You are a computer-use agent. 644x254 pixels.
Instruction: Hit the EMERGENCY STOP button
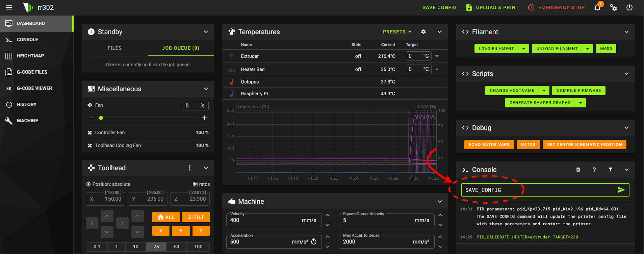pyautogui.click(x=556, y=7)
